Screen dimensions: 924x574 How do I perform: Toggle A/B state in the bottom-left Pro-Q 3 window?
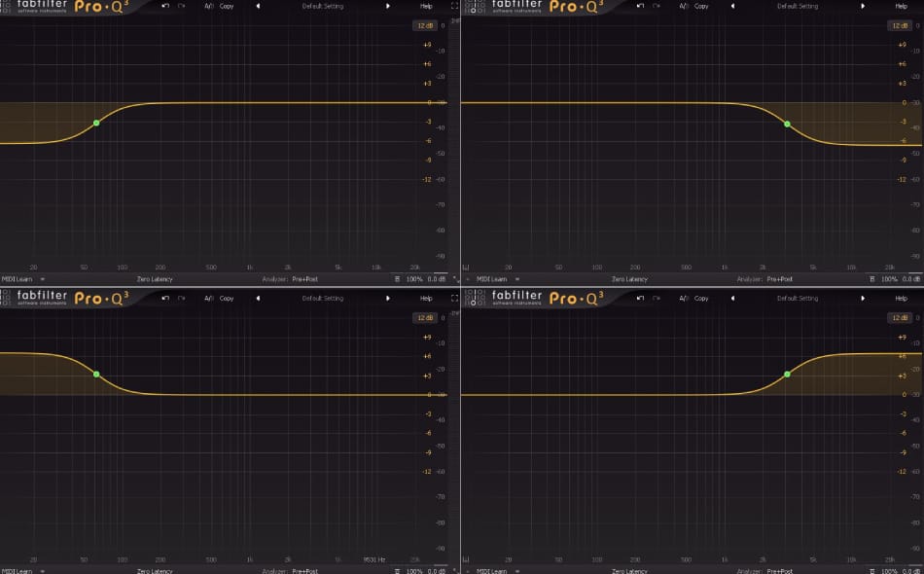(x=208, y=299)
